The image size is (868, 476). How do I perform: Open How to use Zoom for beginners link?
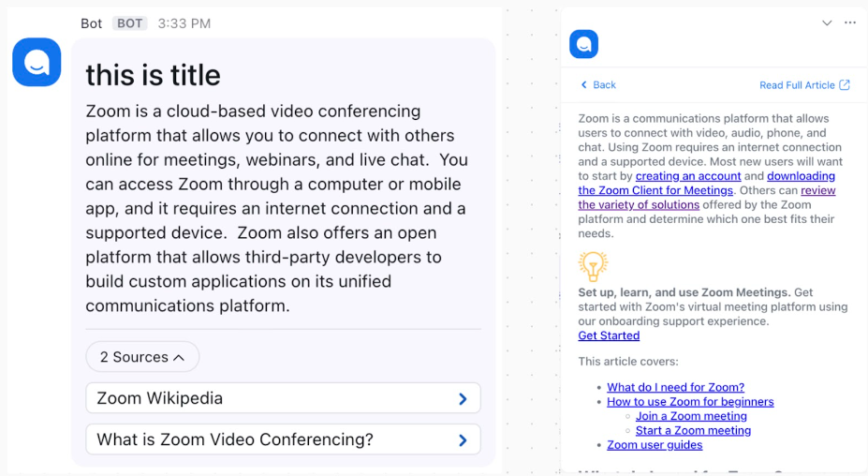click(690, 401)
